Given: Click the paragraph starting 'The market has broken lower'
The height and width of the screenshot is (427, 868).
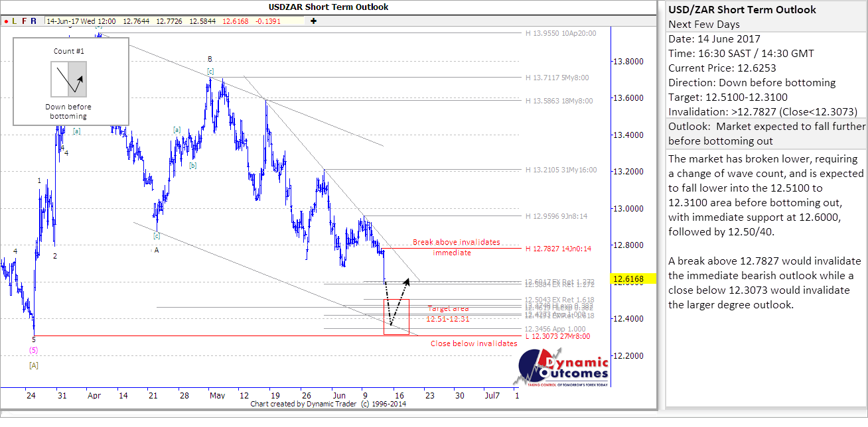Looking at the screenshot, I should [x=766, y=195].
